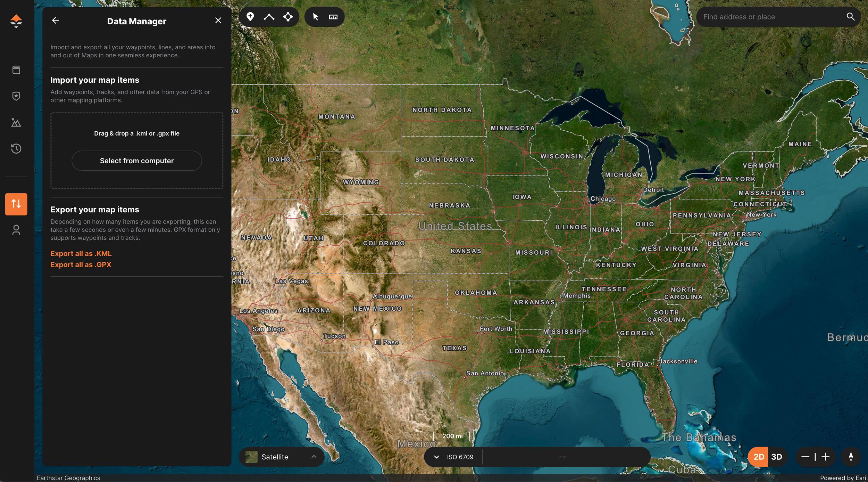Viewport: 868px width, 482px height.
Task: Select the add waypoint pin tool
Action: click(250, 17)
